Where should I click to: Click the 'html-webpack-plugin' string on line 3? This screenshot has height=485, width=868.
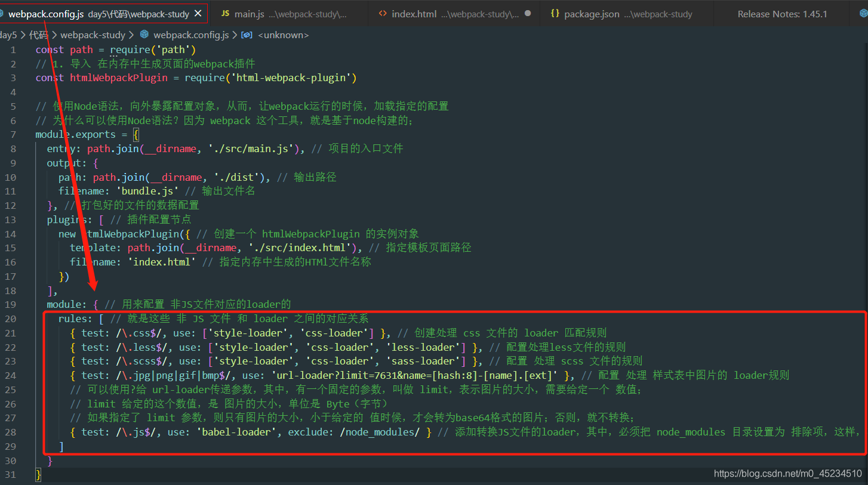292,78
